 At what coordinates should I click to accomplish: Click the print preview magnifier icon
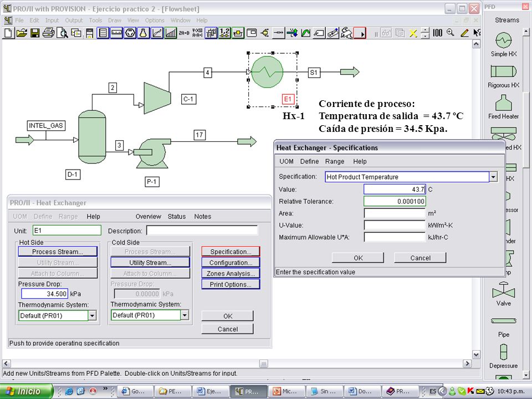pos(62,33)
